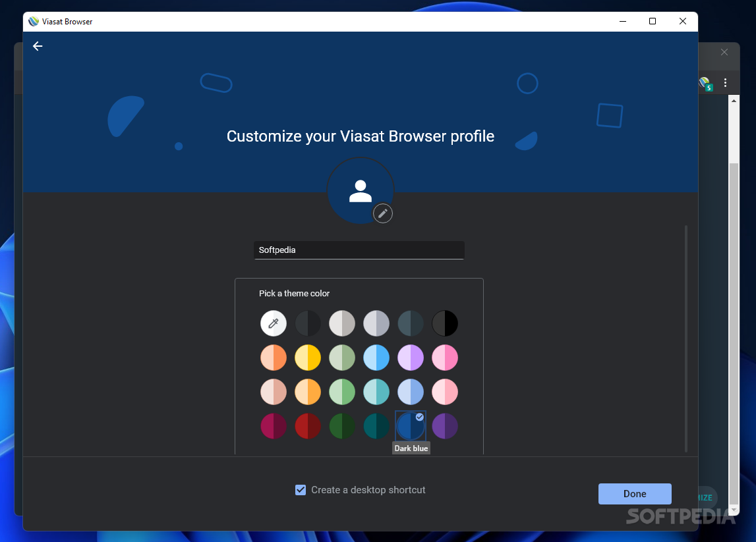This screenshot has width=756, height=542.
Task: Select the dark slate theme color
Action: click(411, 323)
